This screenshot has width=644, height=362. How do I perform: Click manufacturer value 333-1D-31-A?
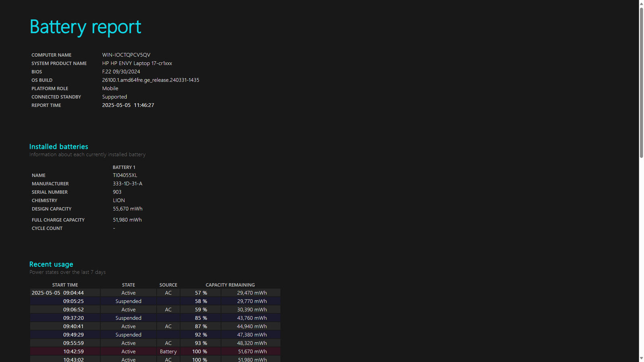(127, 184)
